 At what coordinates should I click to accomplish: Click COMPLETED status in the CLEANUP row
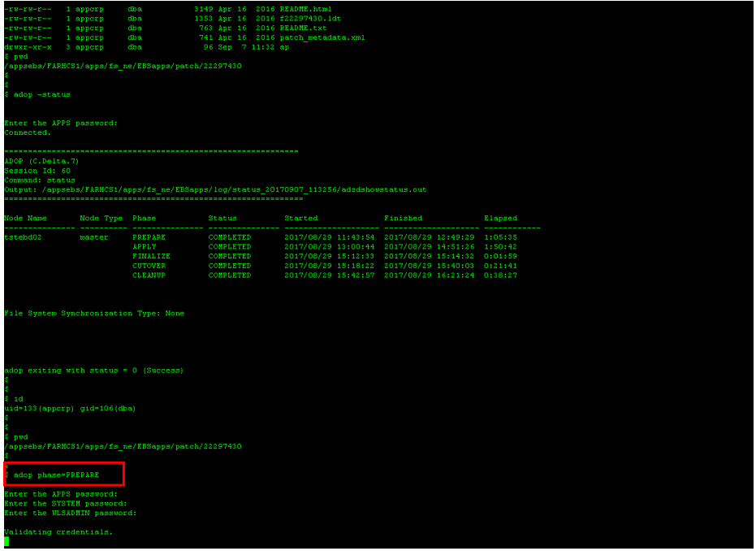230,275
